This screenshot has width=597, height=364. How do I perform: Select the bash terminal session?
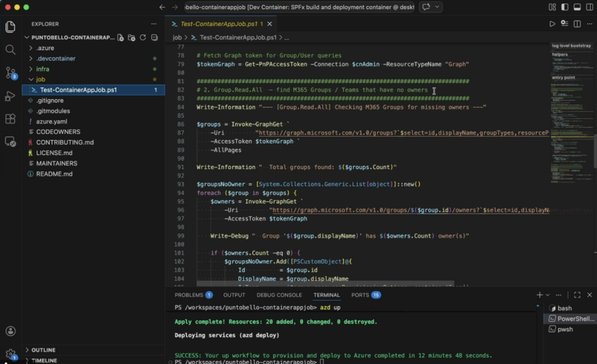coord(564,308)
